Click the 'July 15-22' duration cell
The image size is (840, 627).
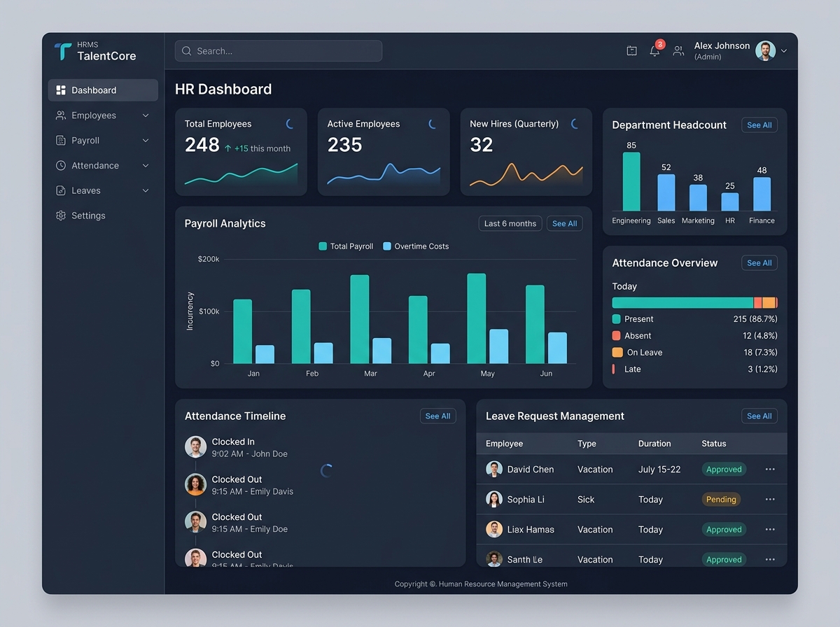[x=659, y=470]
